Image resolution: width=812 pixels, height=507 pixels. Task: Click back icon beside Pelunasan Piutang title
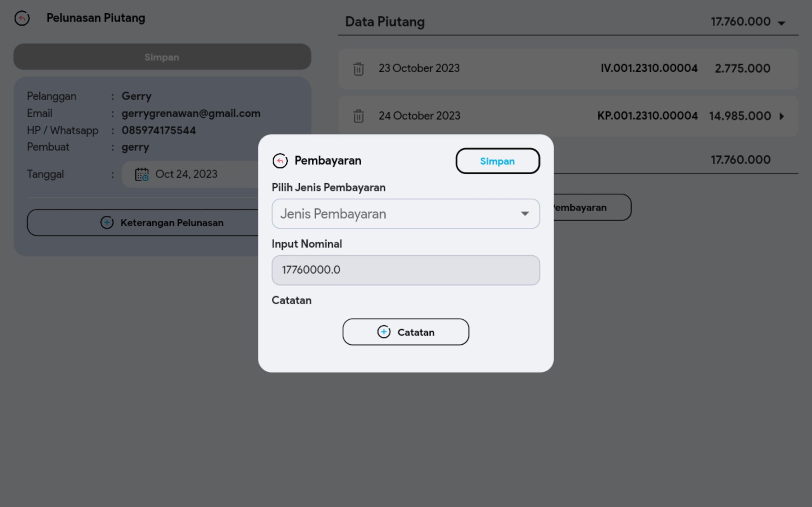[x=22, y=18]
